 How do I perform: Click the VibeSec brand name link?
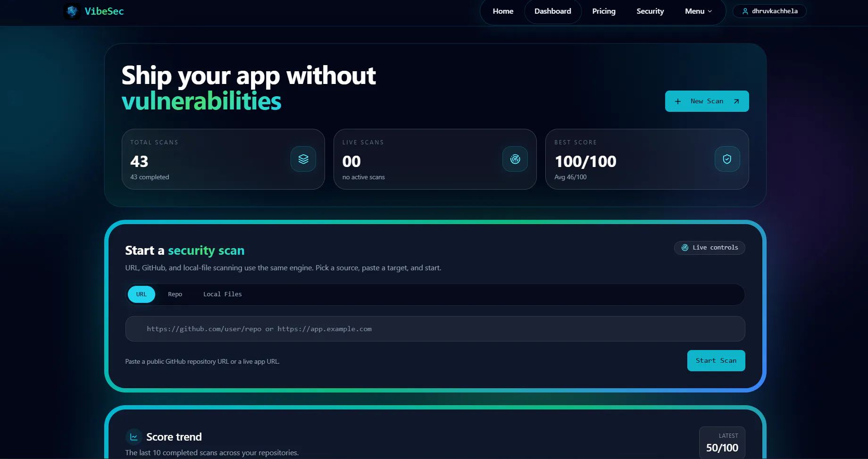coord(104,11)
